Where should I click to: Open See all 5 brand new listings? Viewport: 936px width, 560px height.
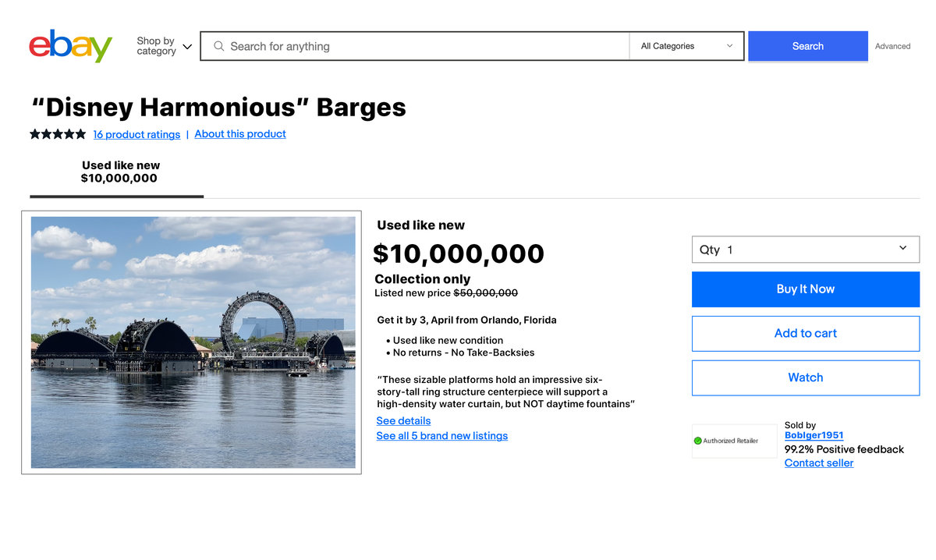click(441, 436)
